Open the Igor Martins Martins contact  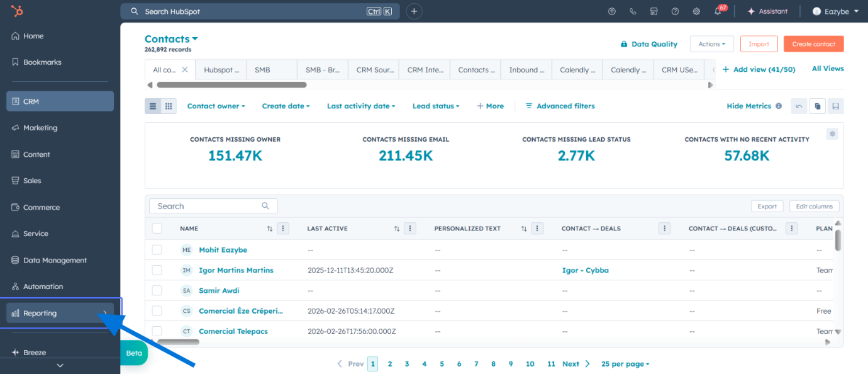point(236,270)
